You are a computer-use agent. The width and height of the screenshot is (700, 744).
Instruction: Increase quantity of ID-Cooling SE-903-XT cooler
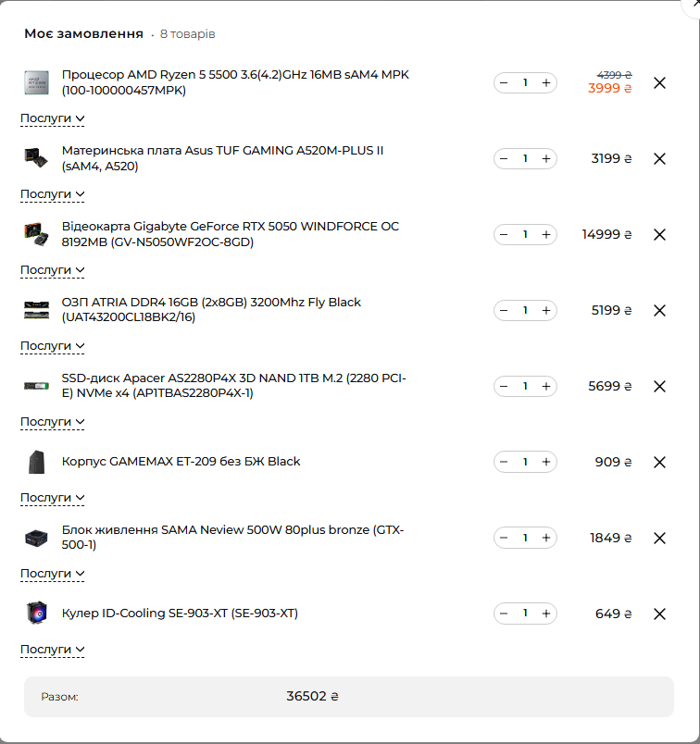pyautogui.click(x=546, y=614)
